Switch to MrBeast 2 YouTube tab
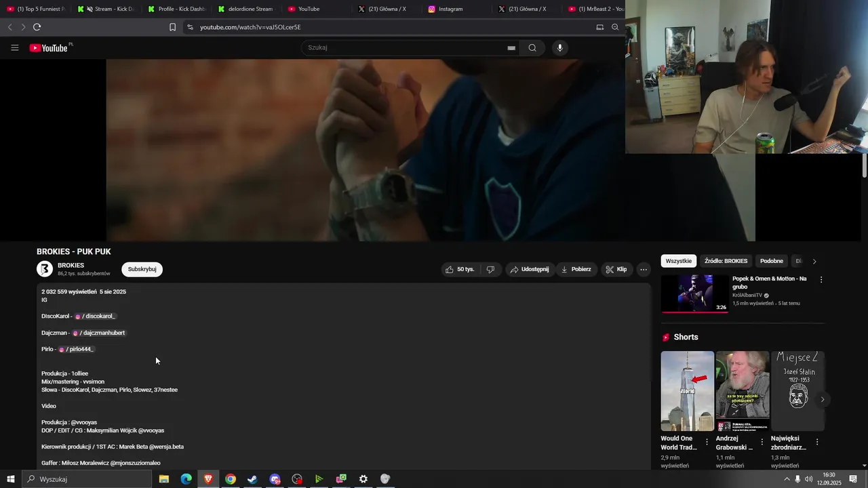The height and width of the screenshot is (488, 868). [595, 9]
